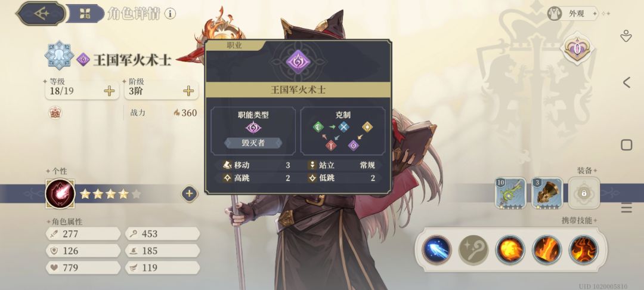Tap the kingdom faction snowflake emblem
644x290 pixels.
coord(59,55)
